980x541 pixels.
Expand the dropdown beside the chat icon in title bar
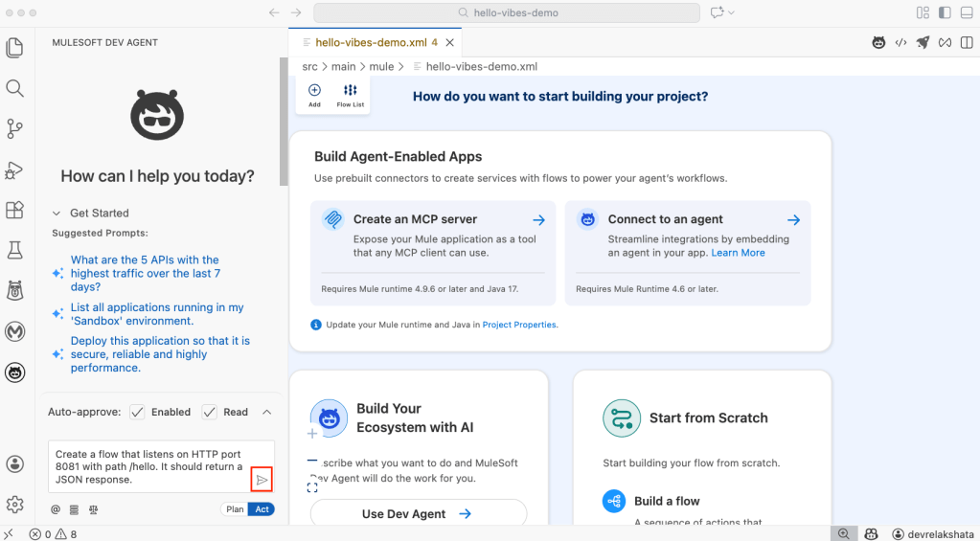point(732,13)
